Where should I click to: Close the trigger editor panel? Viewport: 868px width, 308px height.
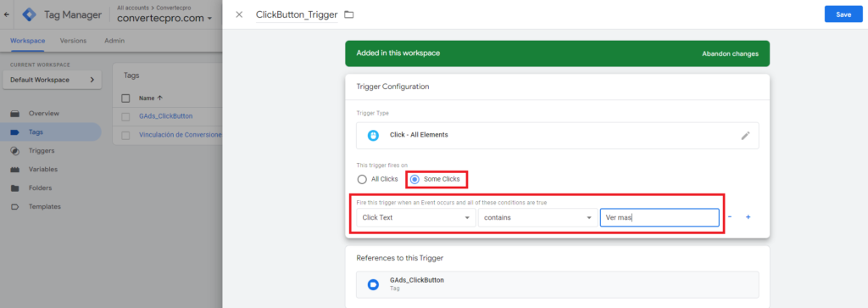[x=239, y=14]
